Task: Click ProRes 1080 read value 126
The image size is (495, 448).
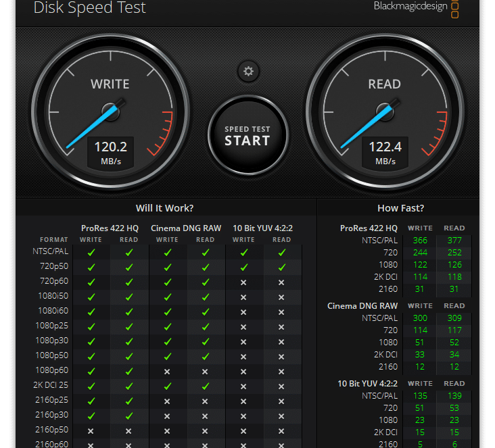Action: point(454,265)
